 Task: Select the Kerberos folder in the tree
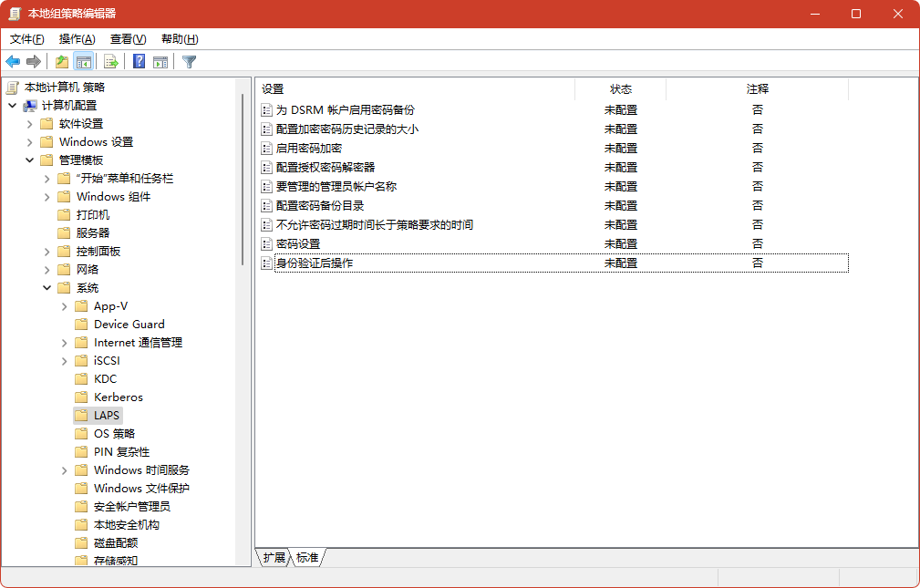point(117,397)
